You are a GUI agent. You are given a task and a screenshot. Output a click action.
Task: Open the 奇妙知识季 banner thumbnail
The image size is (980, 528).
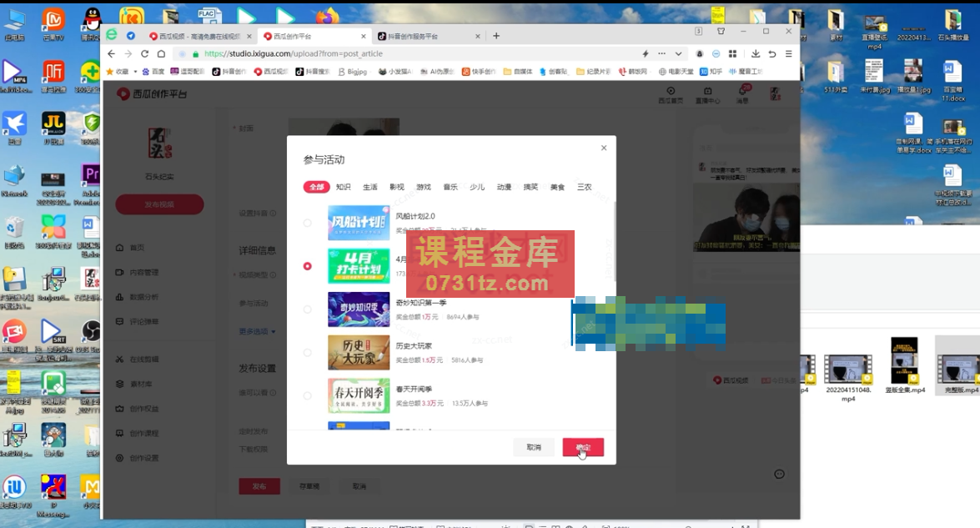(359, 309)
